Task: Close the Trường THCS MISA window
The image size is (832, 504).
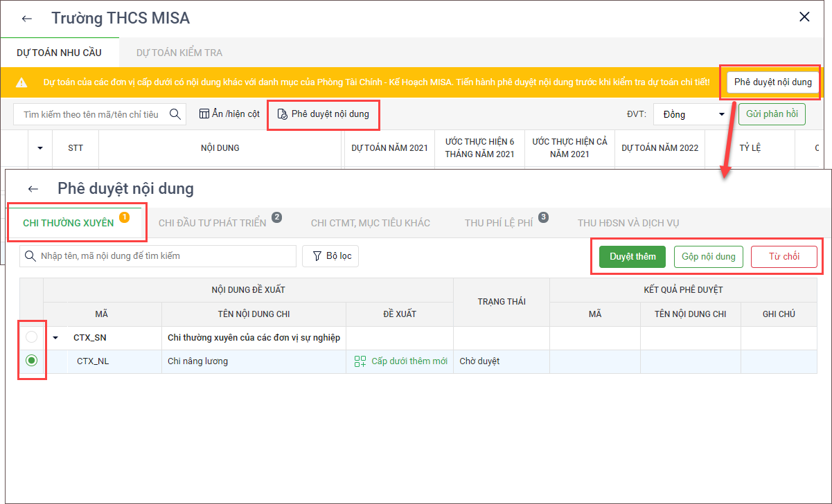Action: click(804, 17)
